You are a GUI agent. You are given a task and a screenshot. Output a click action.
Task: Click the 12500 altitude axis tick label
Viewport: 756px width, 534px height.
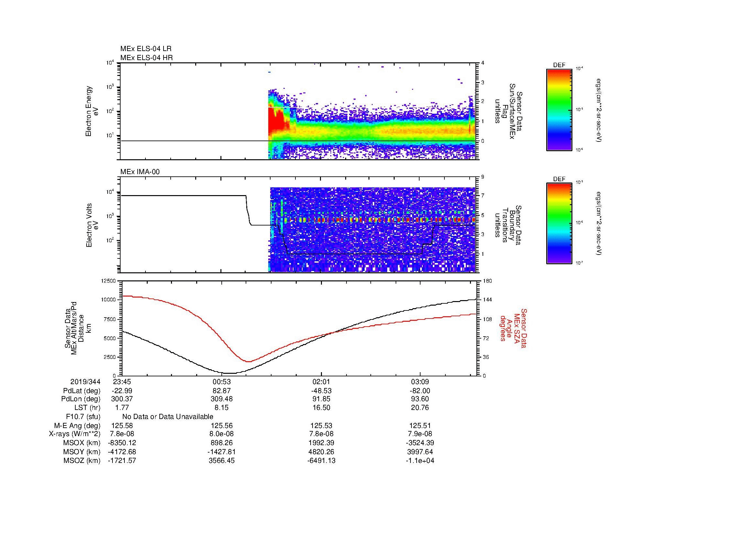coord(108,281)
